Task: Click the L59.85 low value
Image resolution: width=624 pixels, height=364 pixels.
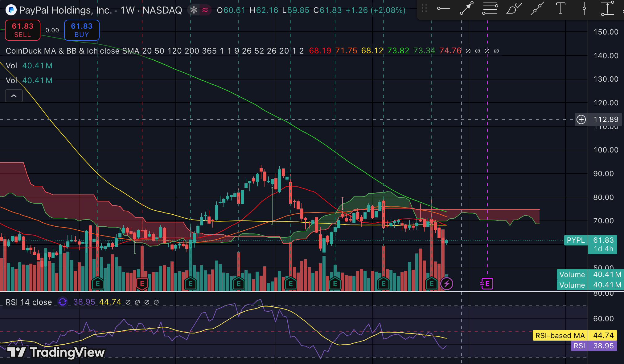Action: (296, 10)
